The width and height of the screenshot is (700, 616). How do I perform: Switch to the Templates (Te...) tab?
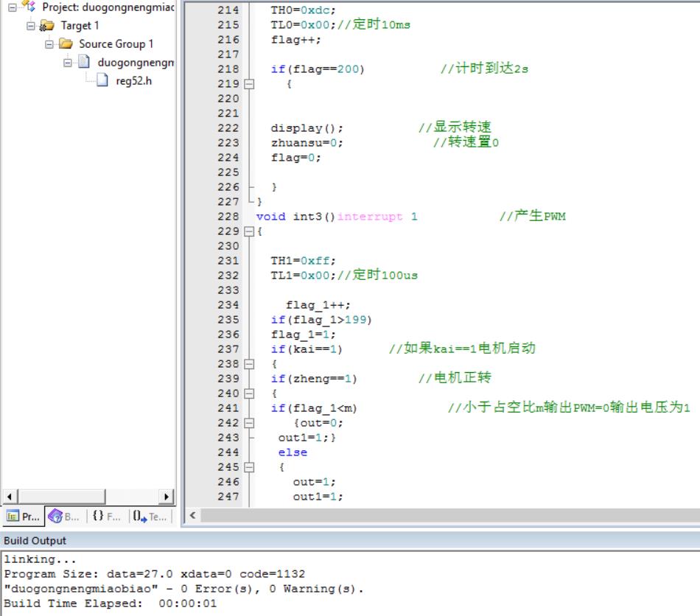(150, 517)
